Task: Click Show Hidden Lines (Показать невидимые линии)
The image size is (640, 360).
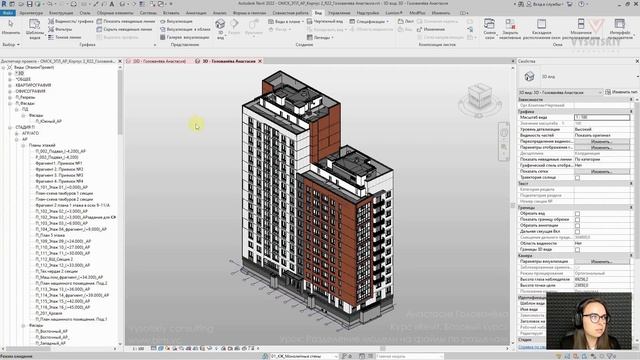Action: click(x=126, y=21)
